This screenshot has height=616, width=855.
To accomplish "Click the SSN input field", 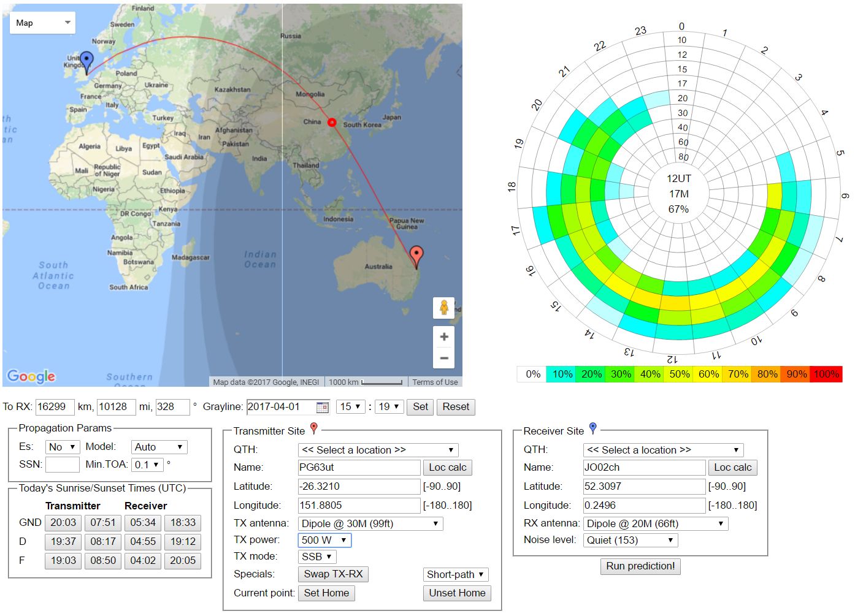I will [63, 465].
